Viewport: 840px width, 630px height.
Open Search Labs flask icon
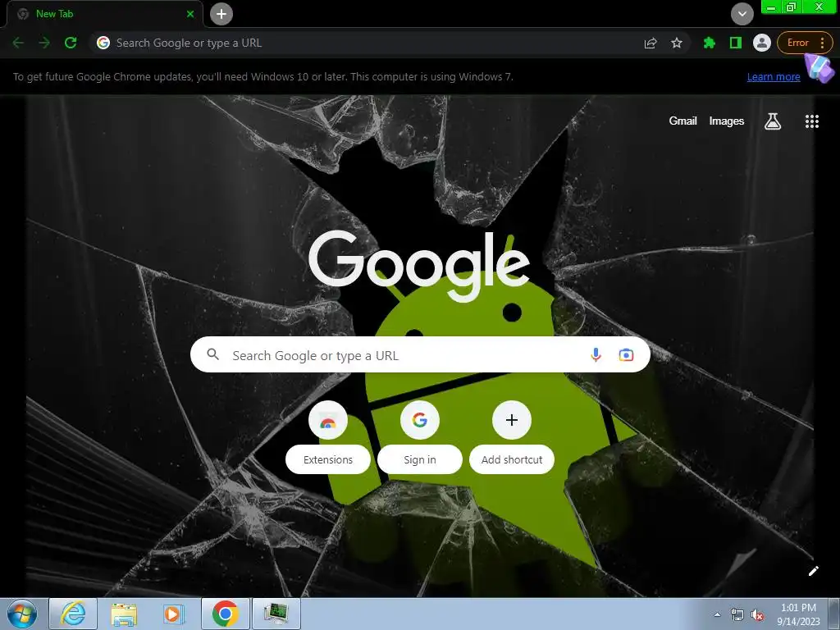tap(772, 121)
